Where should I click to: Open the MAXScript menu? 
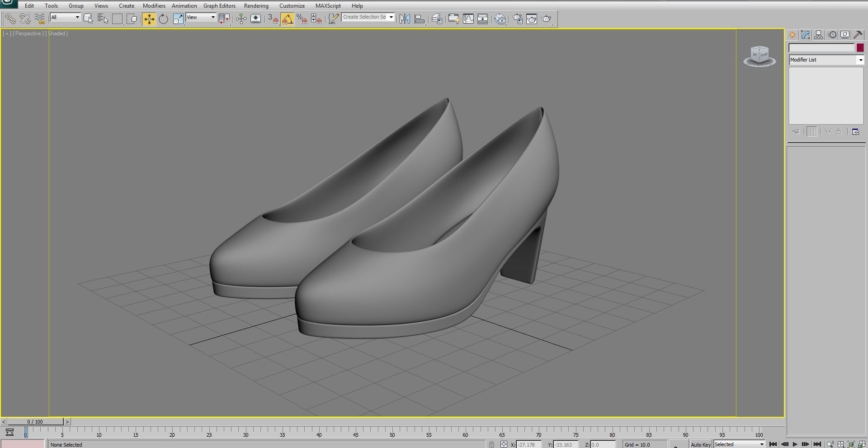click(328, 6)
